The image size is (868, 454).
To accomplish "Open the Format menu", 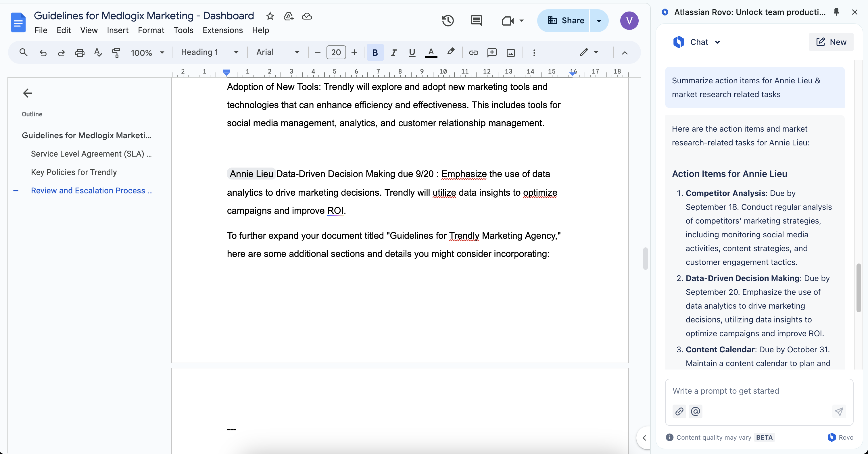I will click(x=151, y=30).
